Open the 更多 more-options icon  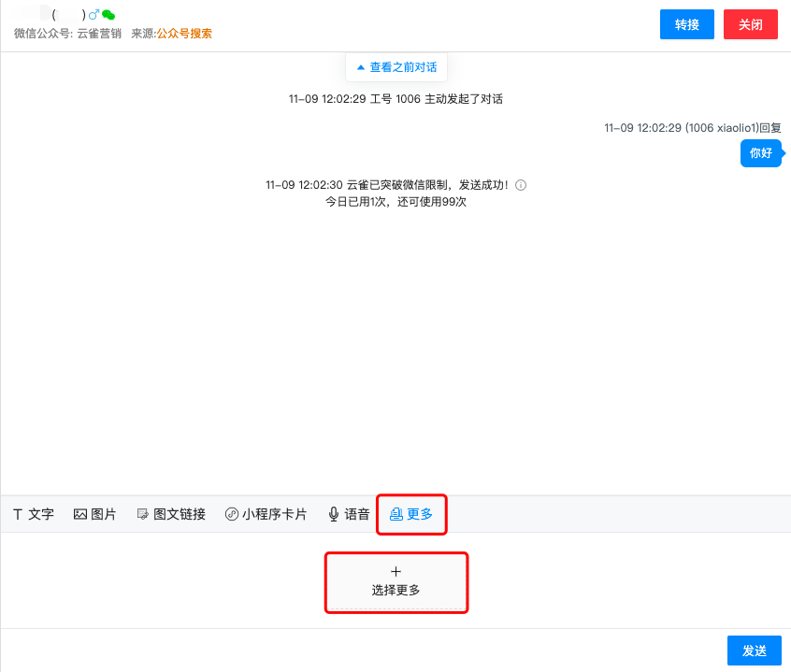click(396, 513)
